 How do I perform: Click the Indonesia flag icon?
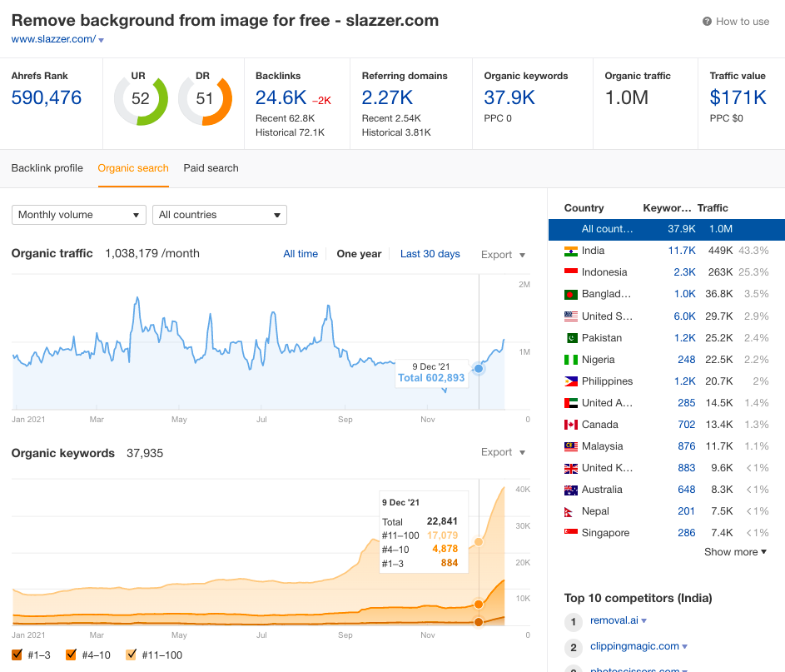(570, 272)
